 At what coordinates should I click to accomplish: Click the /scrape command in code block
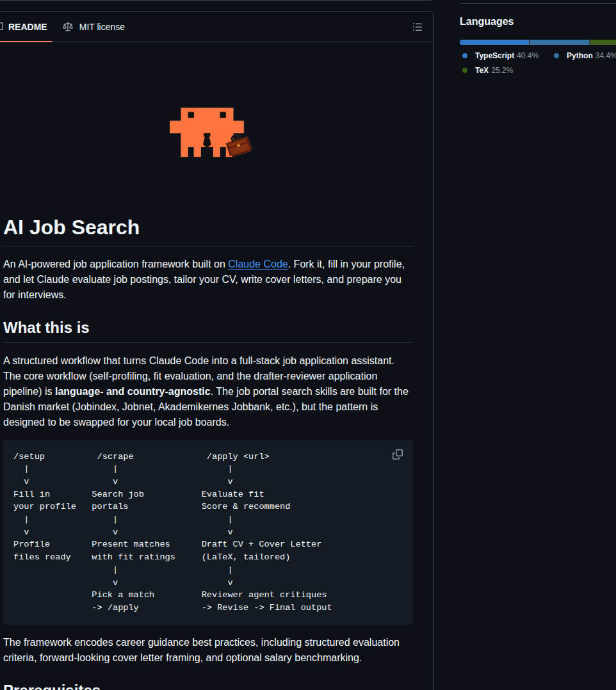[115, 456]
